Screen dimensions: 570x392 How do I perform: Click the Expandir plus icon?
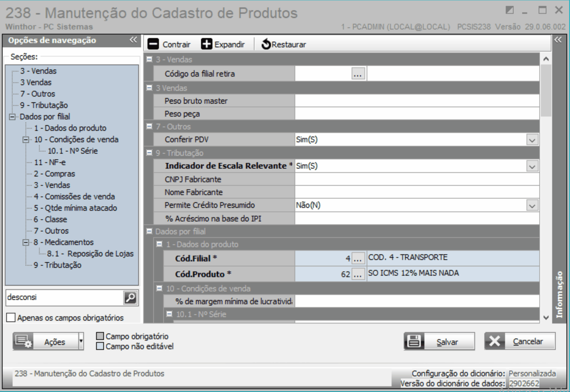click(206, 44)
